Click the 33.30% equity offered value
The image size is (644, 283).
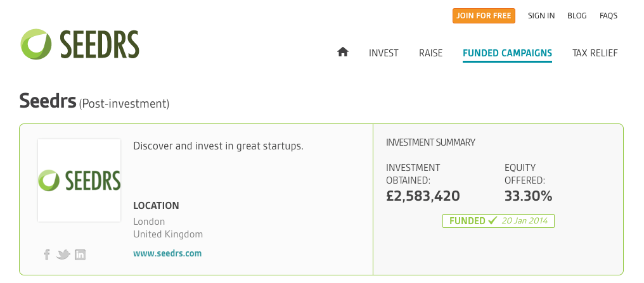click(528, 196)
